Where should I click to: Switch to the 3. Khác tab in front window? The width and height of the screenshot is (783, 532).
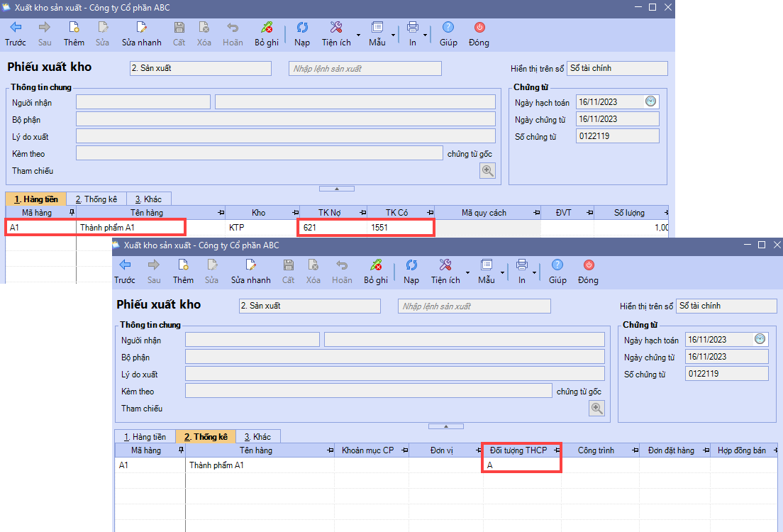click(257, 436)
